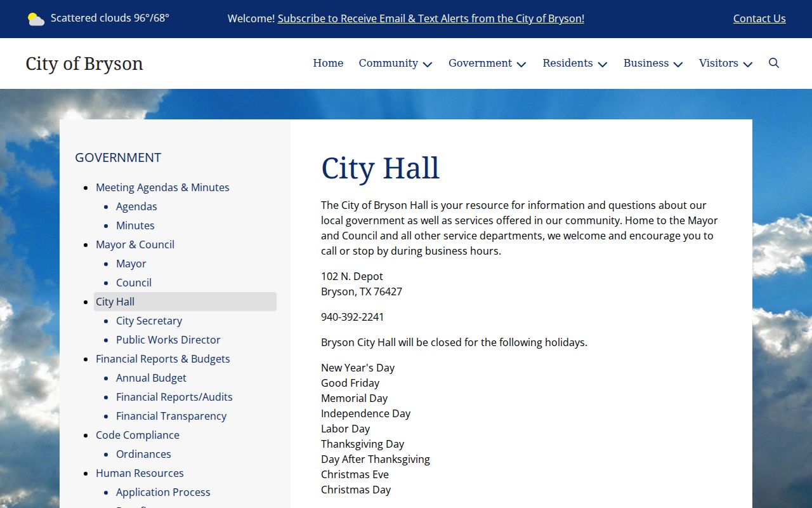Select Minutes in the sidebar
This screenshot has height=508, width=812.
[135, 225]
